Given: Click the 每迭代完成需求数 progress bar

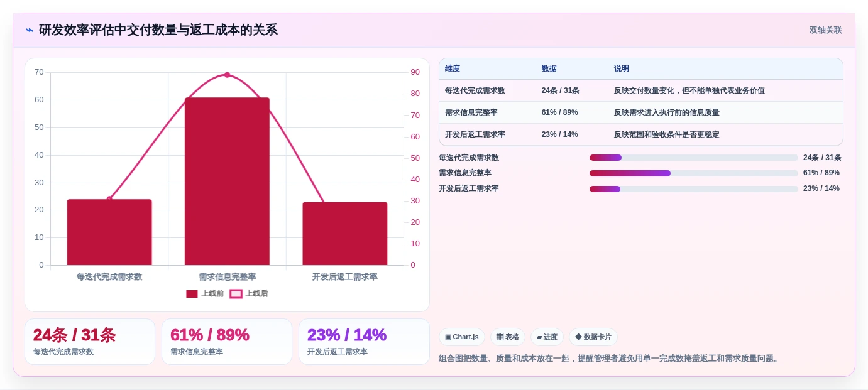Looking at the screenshot, I should pos(694,158).
